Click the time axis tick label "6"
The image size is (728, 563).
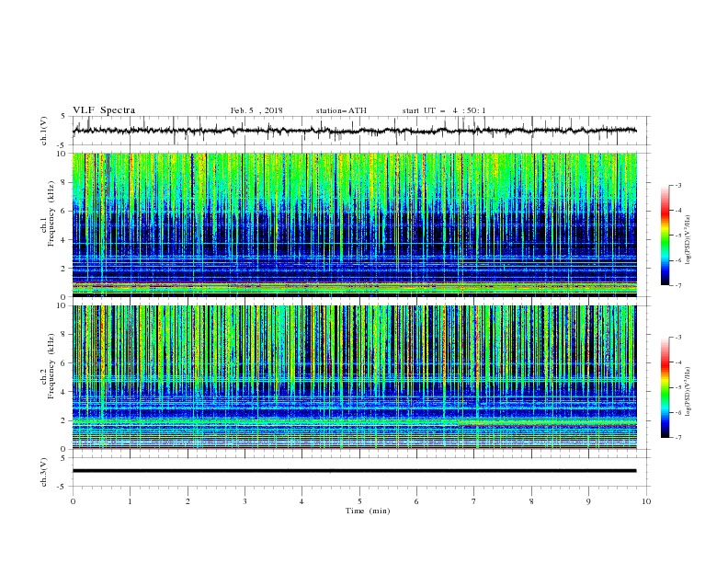coord(416,501)
